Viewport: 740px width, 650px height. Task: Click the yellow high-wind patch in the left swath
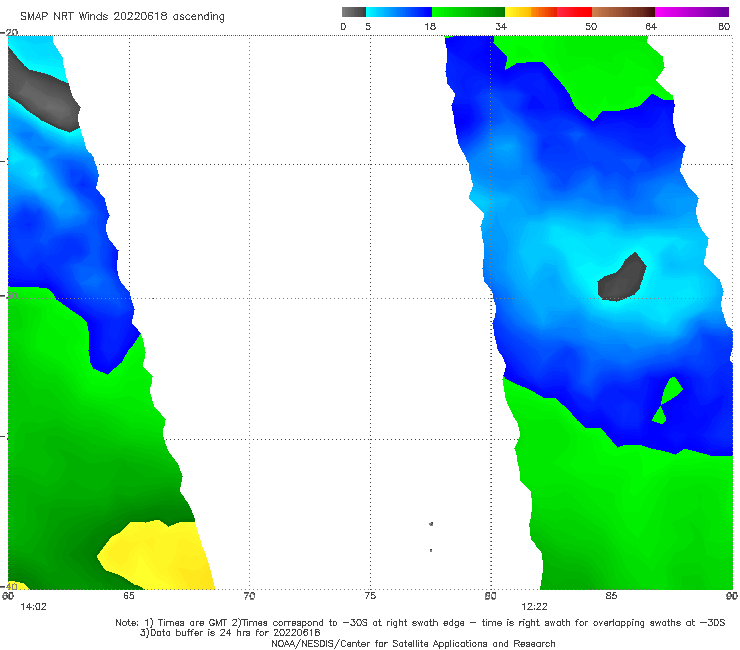click(x=158, y=557)
